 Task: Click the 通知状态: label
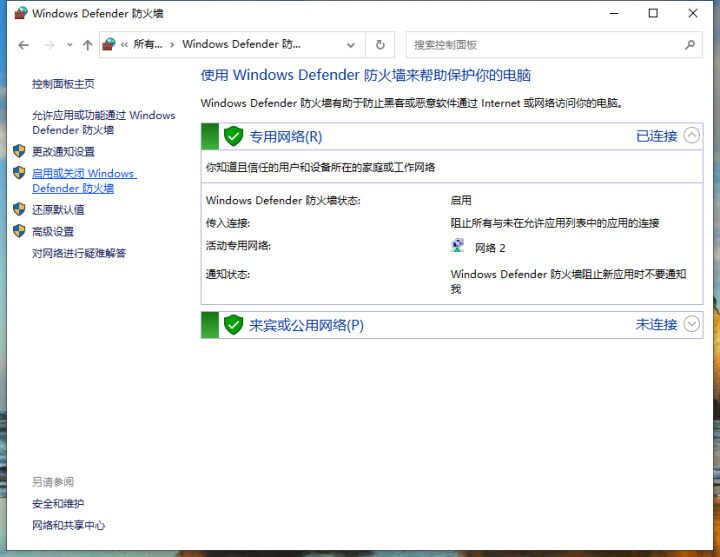coord(228,275)
